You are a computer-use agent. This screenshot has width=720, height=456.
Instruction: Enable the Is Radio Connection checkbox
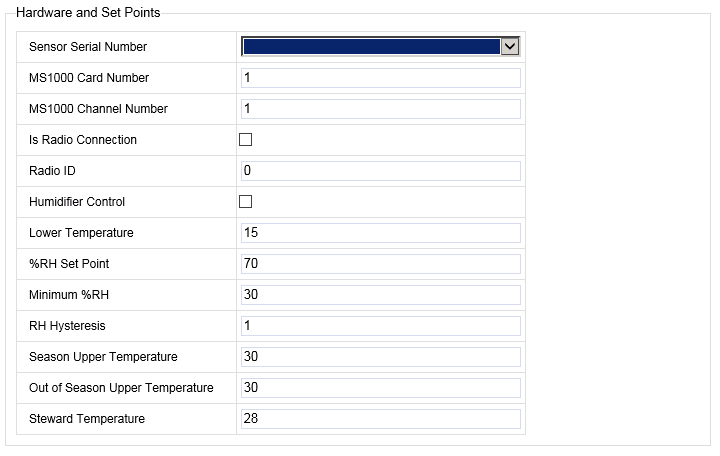tap(246, 140)
